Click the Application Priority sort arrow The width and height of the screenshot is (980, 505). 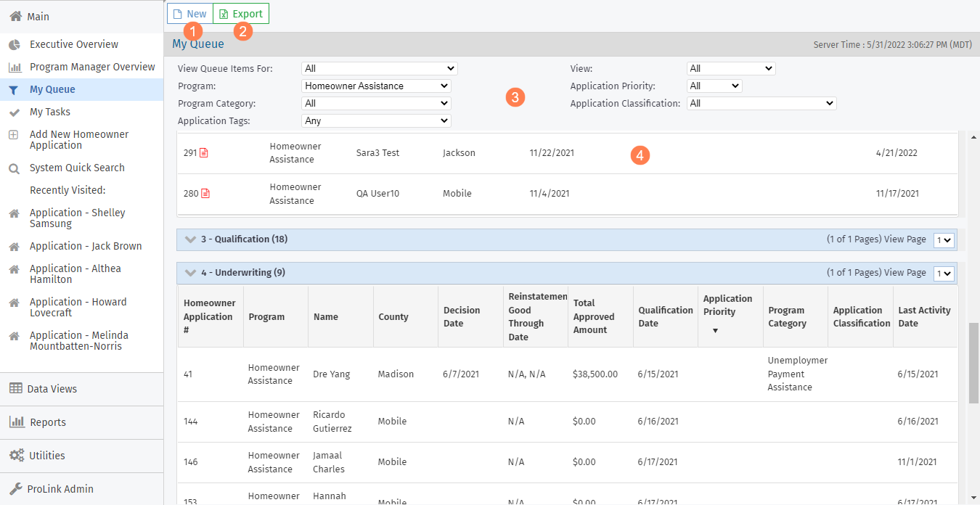point(714,331)
